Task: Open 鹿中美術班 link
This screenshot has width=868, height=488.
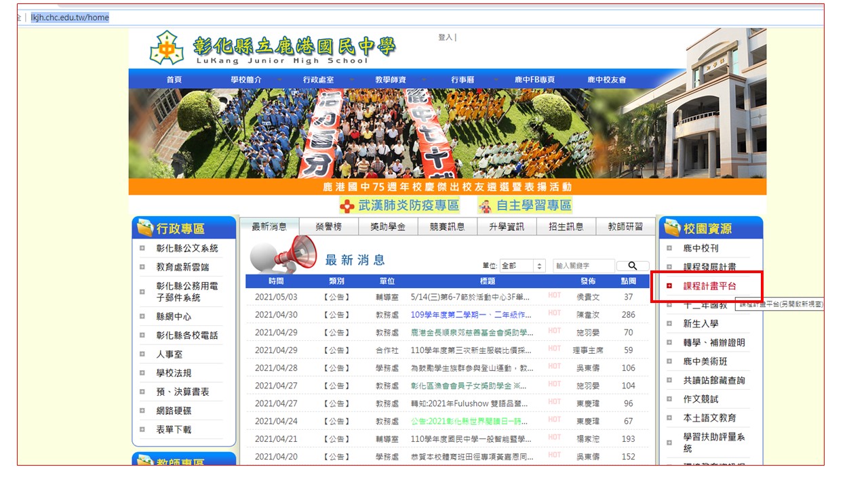Action: tap(705, 361)
